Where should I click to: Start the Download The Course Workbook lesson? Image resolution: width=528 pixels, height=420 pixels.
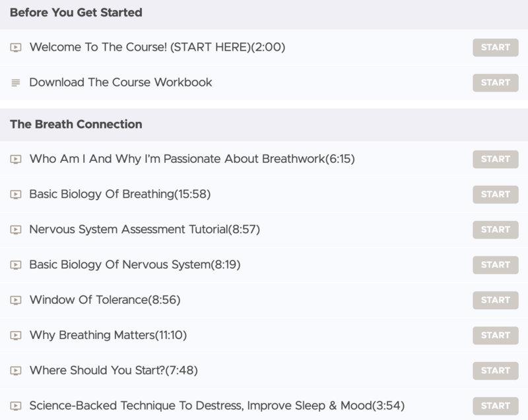tap(496, 82)
